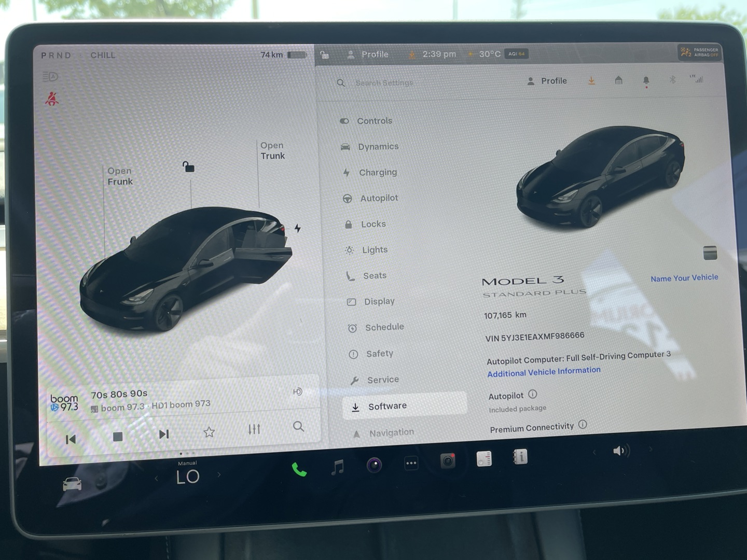Open the media search

click(299, 426)
